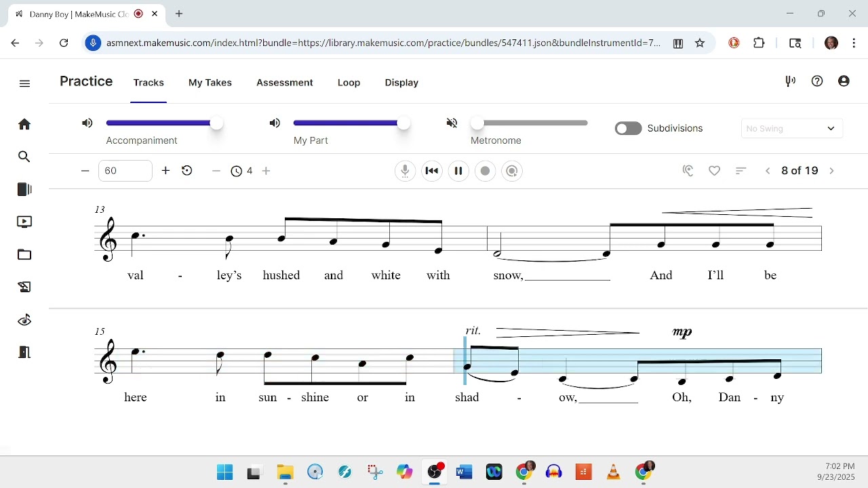Open a new browser tab
The width and height of the screenshot is (868, 488).
coord(179,14)
